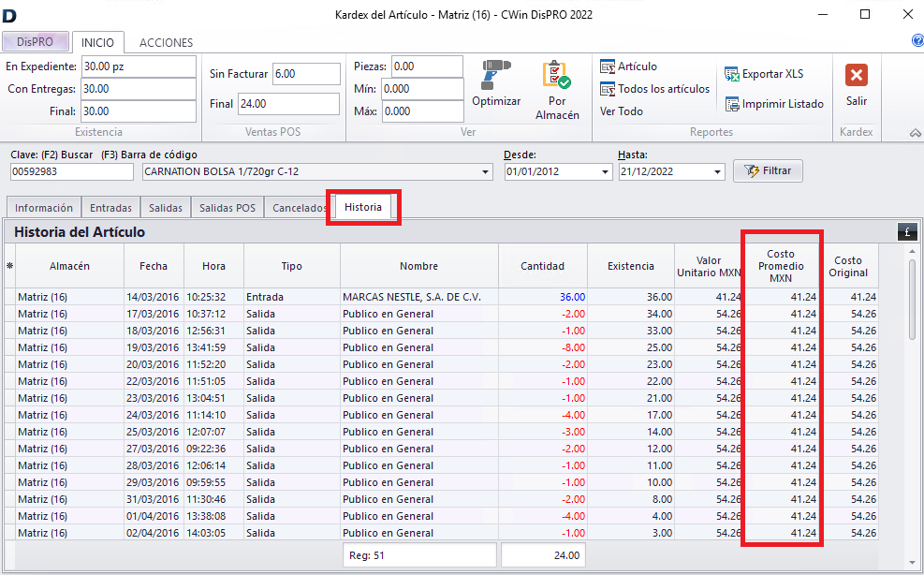Open the help question mark icon
The image size is (924, 575).
(917, 41)
